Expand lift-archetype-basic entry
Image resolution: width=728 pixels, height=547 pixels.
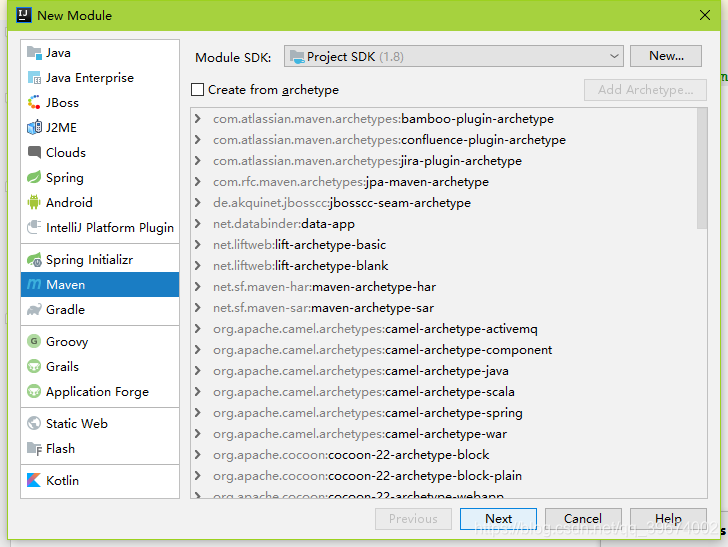[198, 245]
